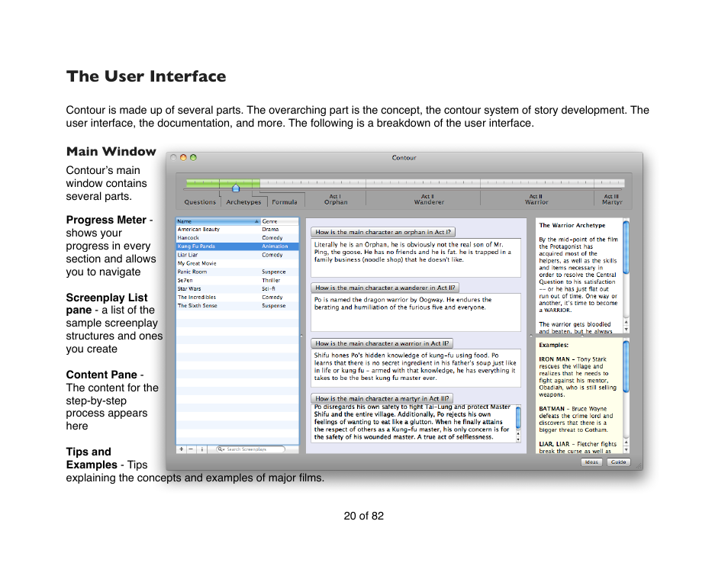Click the screenplay Info icon
The image size is (728, 563).
202,449
